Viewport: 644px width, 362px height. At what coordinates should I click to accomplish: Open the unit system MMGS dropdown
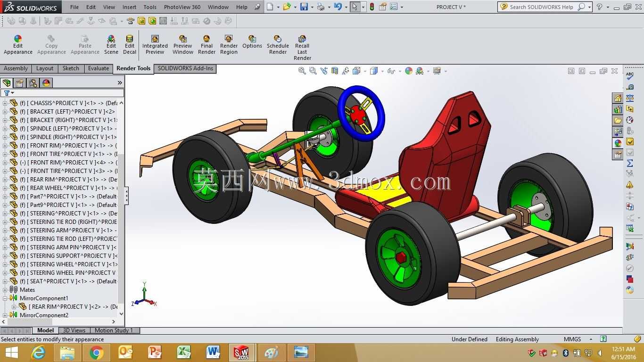click(591, 339)
